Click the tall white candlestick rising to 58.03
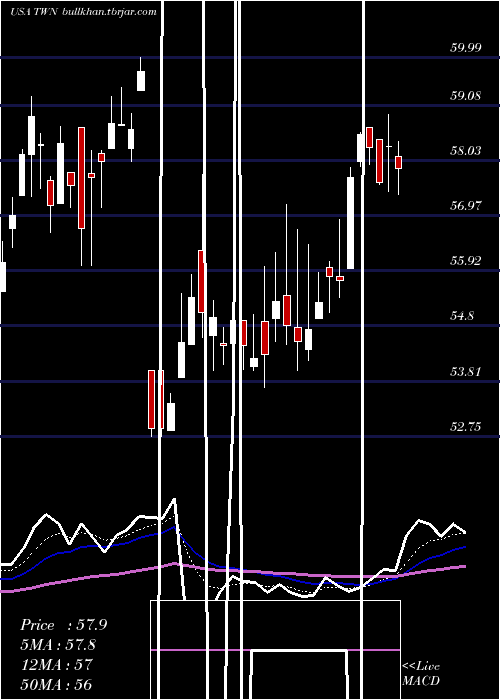 click(x=350, y=223)
